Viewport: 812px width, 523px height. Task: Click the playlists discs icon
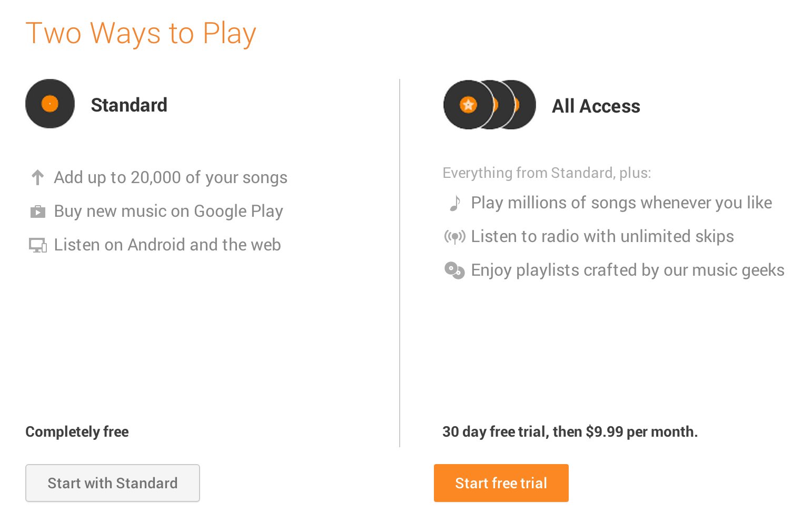click(454, 270)
